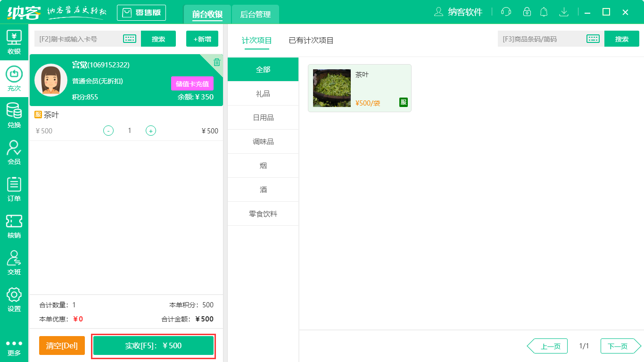Click the member card 搜索 button
The image size is (644, 362).
point(158,39)
